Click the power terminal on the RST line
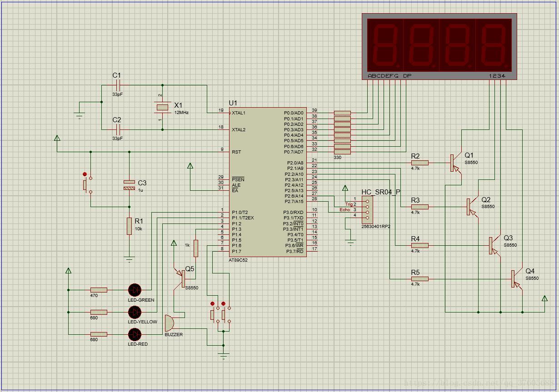This screenshot has width=559, height=392. pyautogui.click(x=57, y=139)
